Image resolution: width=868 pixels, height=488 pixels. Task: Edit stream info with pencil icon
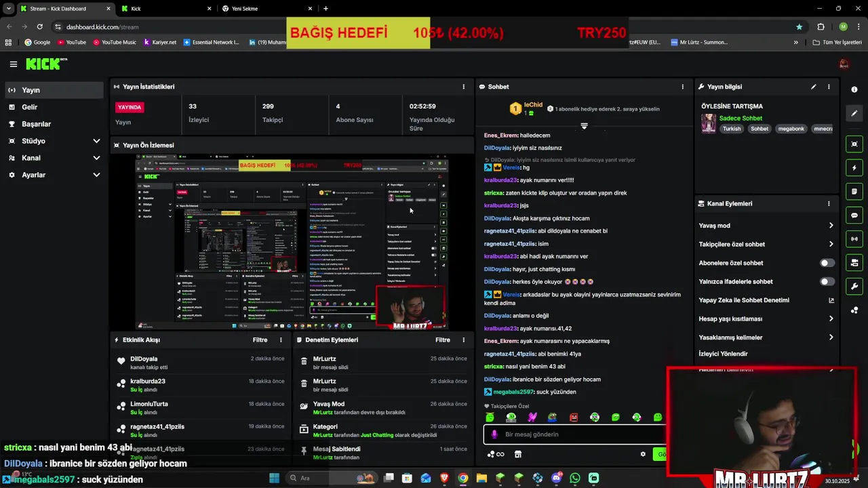click(x=813, y=87)
